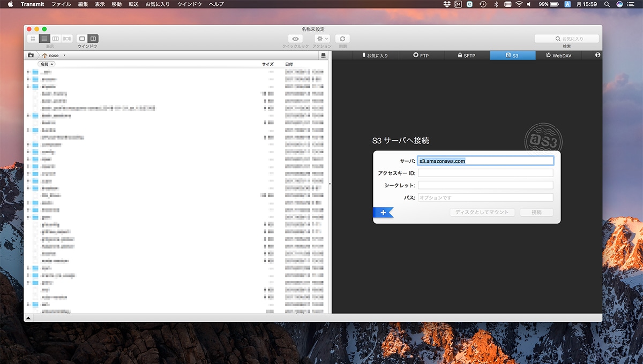
Task: Switch to the SFTP connection tab
Action: 466,56
